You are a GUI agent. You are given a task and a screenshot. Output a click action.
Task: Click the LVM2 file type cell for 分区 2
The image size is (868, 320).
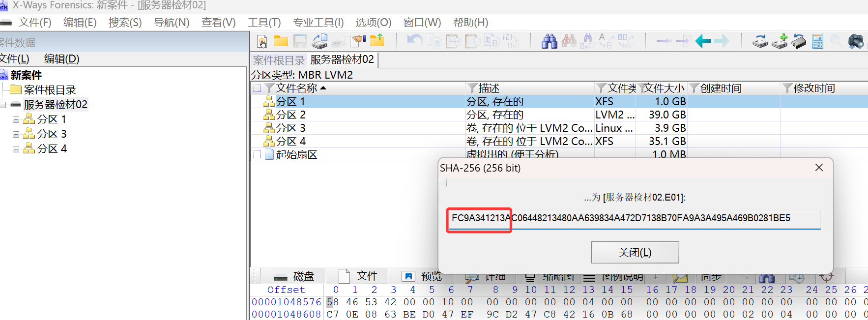[615, 115]
